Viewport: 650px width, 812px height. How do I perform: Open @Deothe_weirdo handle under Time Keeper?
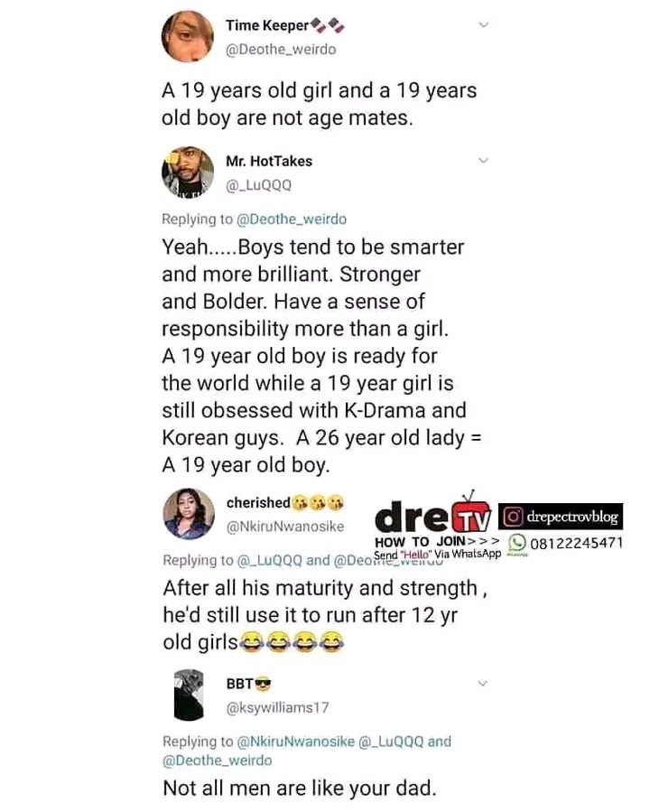[x=281, y=50]
